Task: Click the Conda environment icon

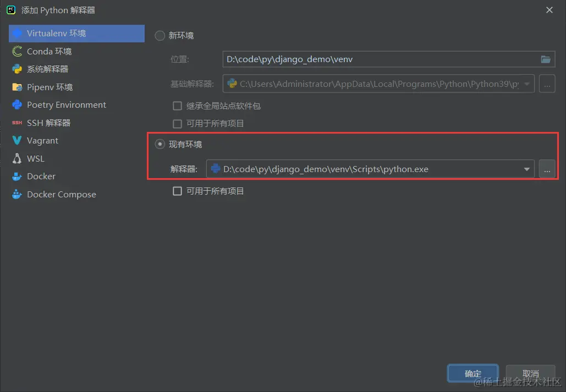Action: (x=17, y=51)
